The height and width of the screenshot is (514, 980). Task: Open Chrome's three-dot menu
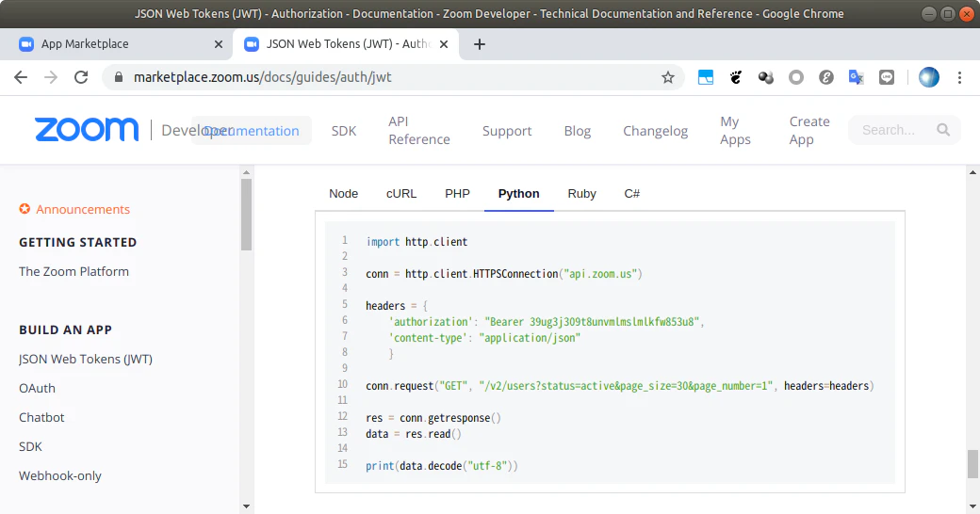click(x=959, y=77)
